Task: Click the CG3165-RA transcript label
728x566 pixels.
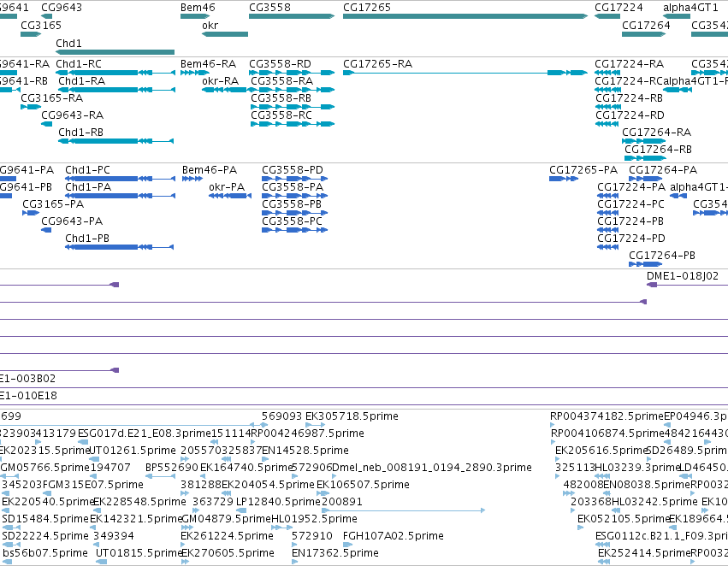Action: [x=51, y=97]
